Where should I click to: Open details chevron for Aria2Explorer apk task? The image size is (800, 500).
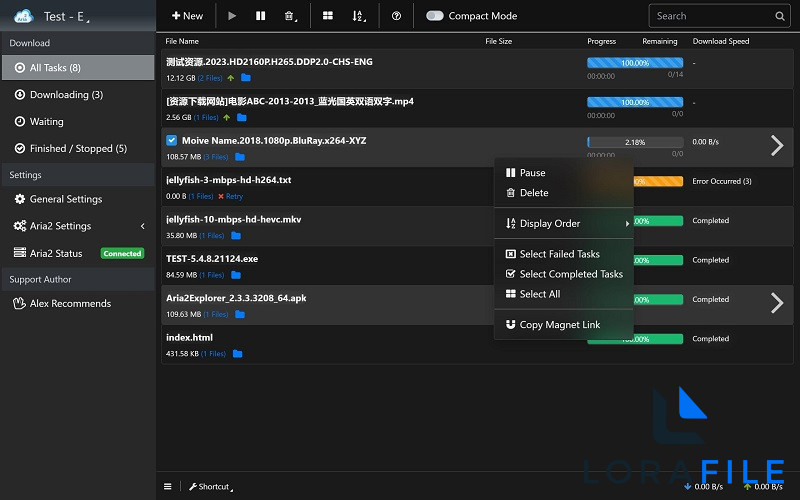click(777, 303)
